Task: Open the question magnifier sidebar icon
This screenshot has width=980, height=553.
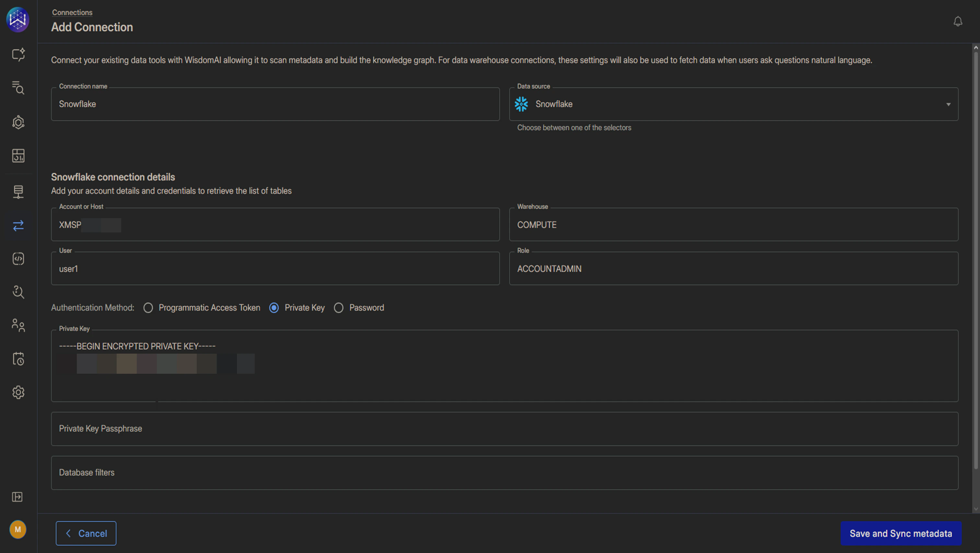Action: pyautogui.click(x=18, y=292)
